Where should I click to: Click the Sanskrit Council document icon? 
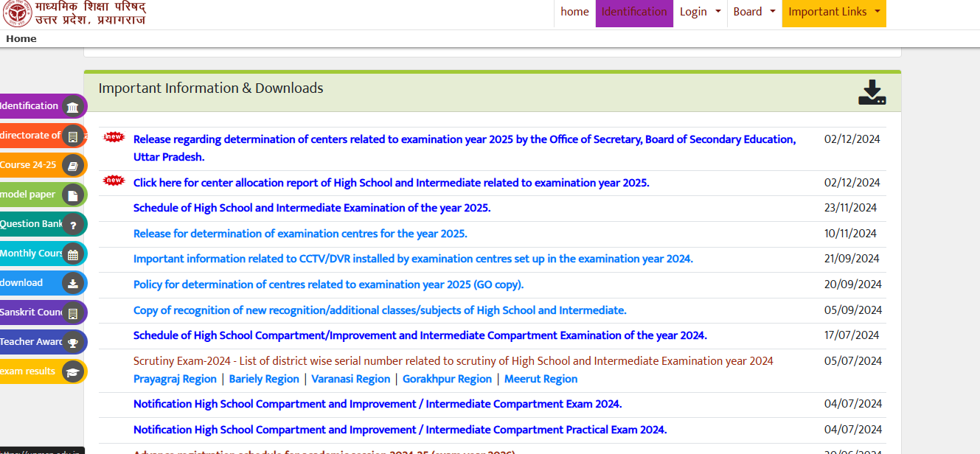click(x=72, y=312)
